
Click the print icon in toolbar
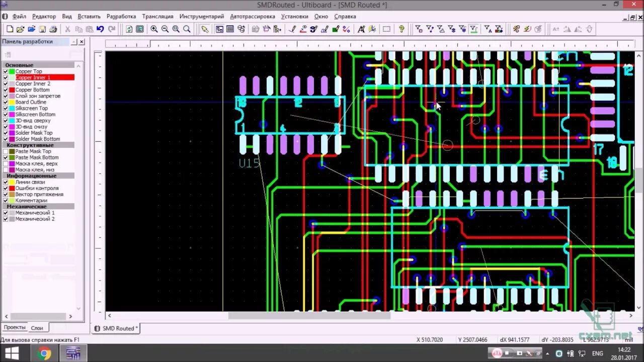point(53,29)
